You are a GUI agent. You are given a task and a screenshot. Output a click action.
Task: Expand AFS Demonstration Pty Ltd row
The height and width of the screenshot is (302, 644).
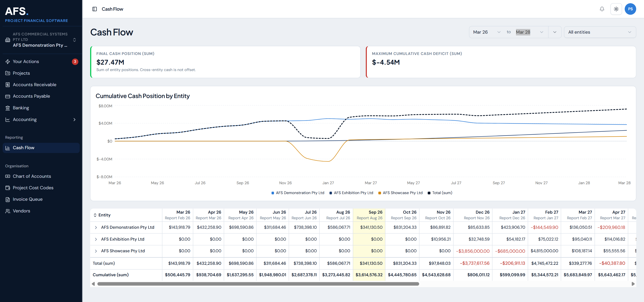click(96, 228)
